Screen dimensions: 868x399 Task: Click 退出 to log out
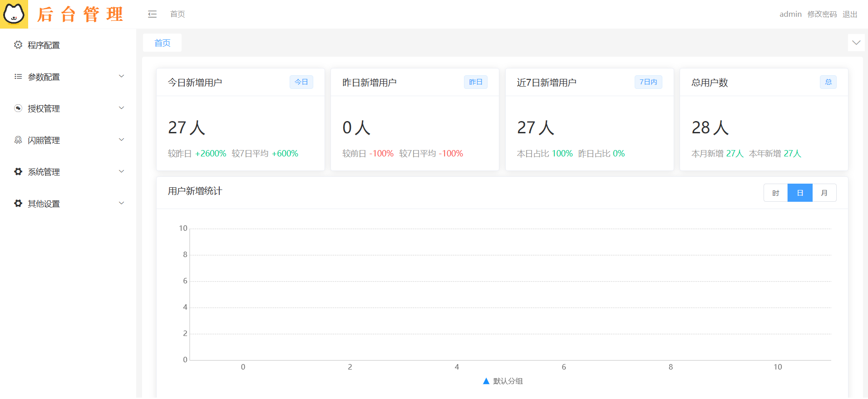850,14
